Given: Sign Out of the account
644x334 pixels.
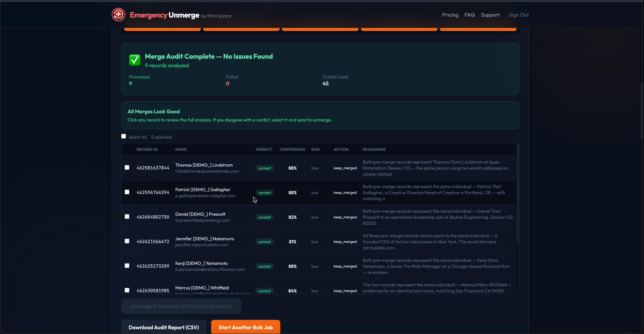Looking at the screenshot, I should 519,15.
